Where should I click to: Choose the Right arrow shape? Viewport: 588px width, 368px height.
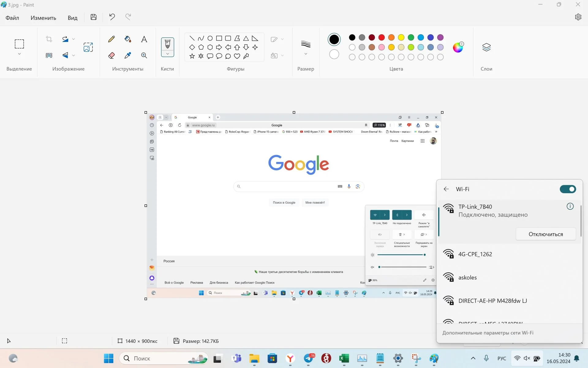pos(219,47)
